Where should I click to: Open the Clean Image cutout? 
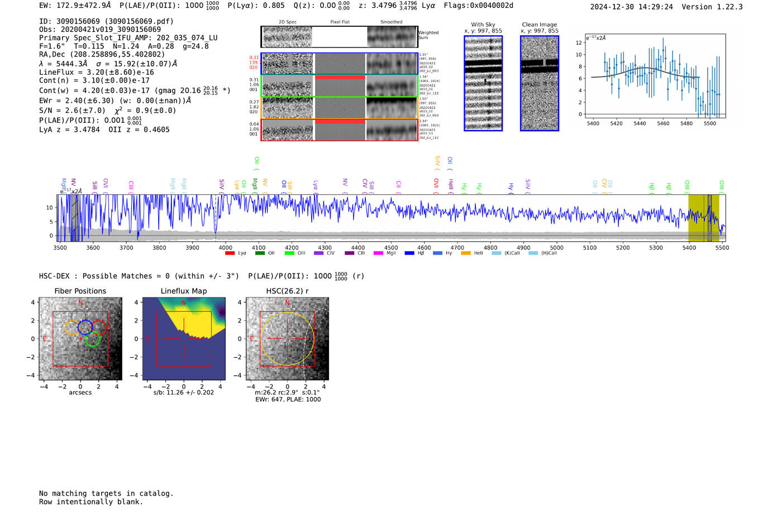[x=540, y=83]
